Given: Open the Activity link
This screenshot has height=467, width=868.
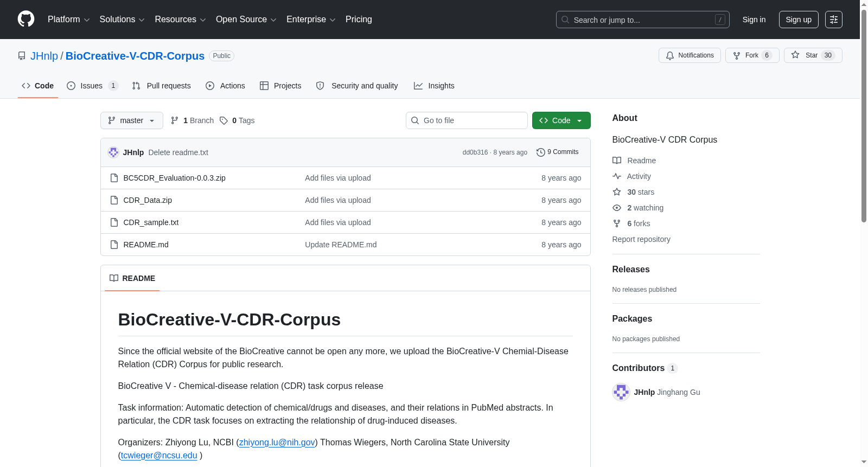Looking at the screenshot, I should click(x=632, y=176).
